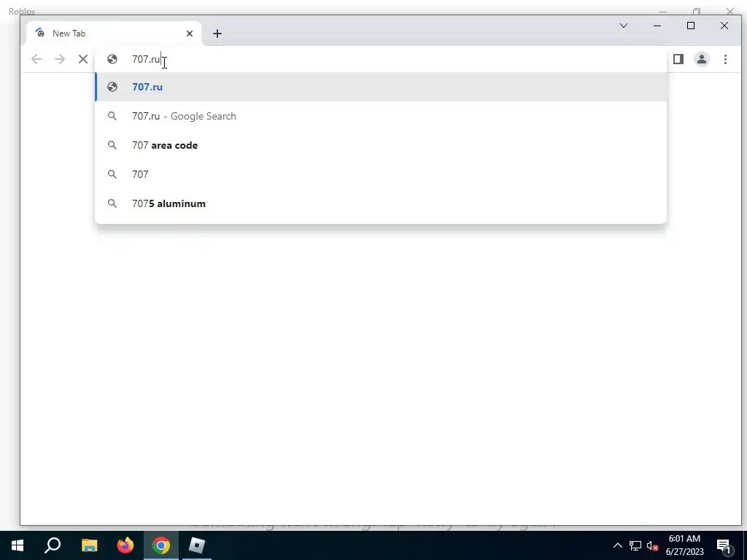This screenshot has width=747, height=560.
Task: Switch to Roblox from the taskbar
Action: (x=197, y=545)
